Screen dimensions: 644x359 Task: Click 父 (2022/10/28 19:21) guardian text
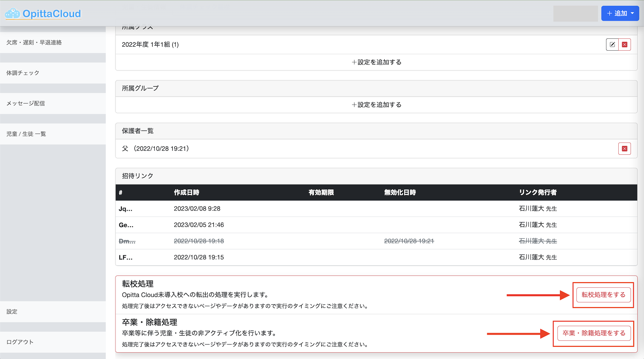click(x=155, y=149)
